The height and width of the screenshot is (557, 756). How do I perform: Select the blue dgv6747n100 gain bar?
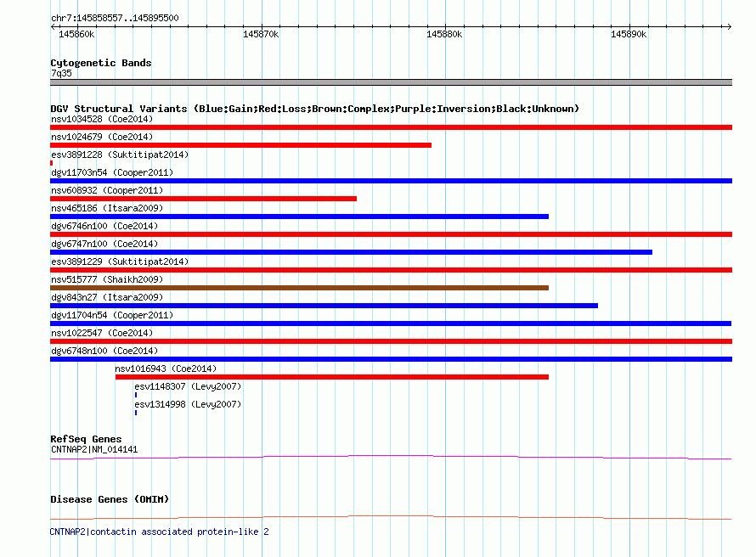(351, 252)
